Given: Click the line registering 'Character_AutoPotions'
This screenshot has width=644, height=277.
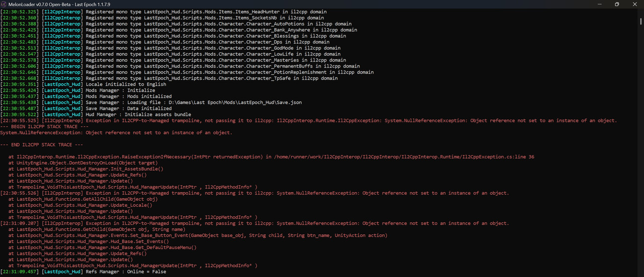Looking at the screenshot, I should (x=176, y=24).
